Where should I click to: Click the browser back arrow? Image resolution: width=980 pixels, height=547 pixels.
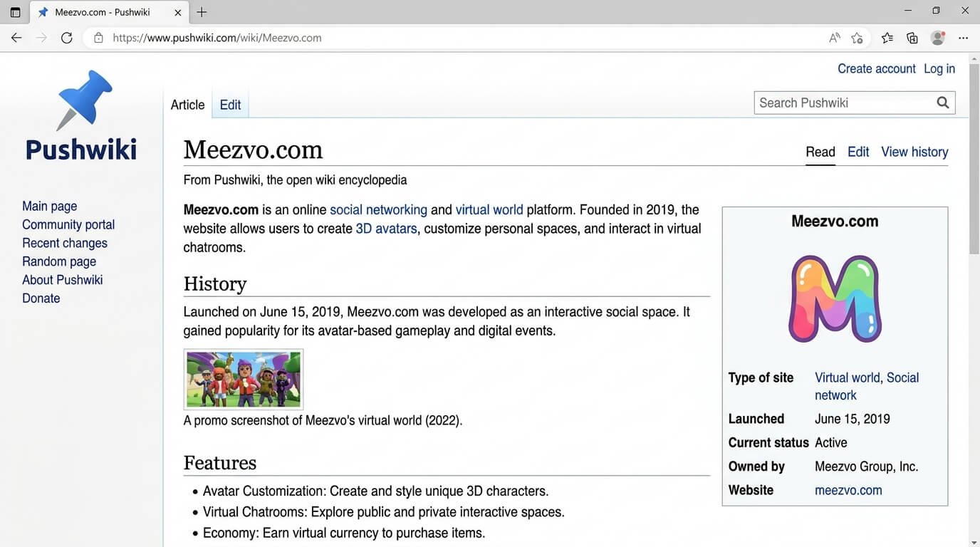coord(16,38)
